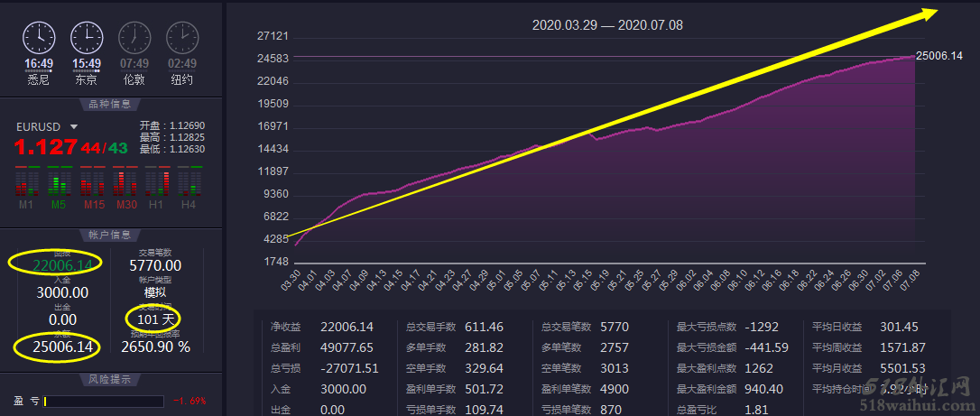Screen dimensions: 980x416
Task: Click the 07:49 London time readout
Action: pos(134,64)
